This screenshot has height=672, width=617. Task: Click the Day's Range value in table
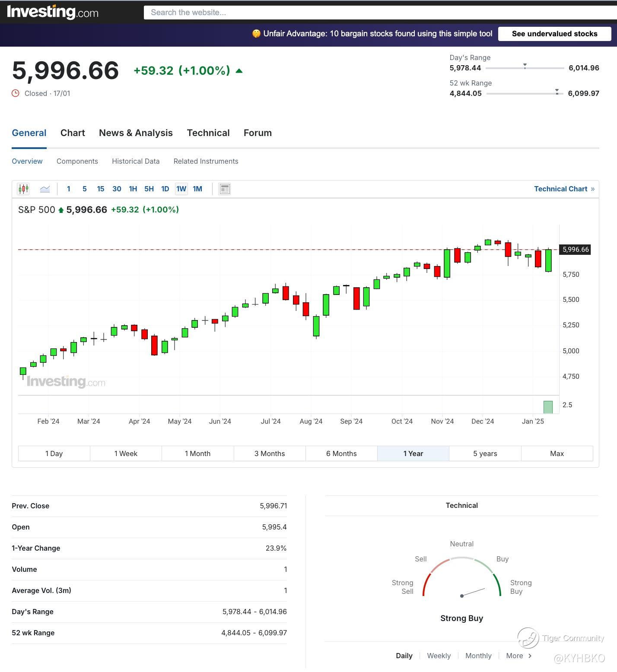tap(254, 612)
